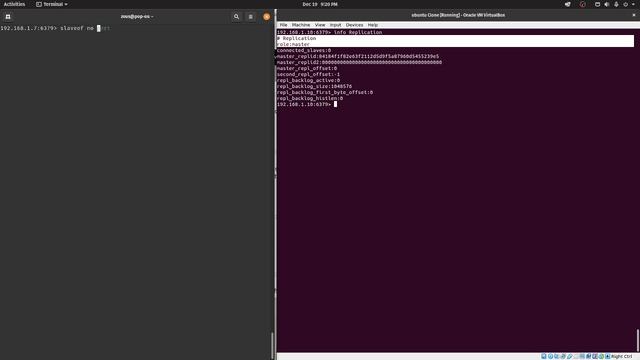Open the clock showing Dec 19

point(320,4)
